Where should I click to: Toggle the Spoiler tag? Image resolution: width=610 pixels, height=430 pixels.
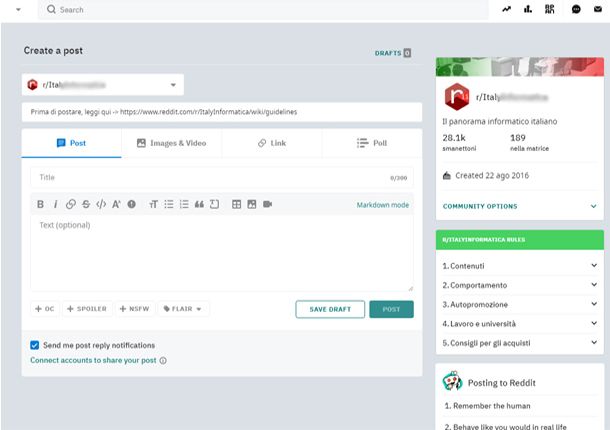click(87, 309)
